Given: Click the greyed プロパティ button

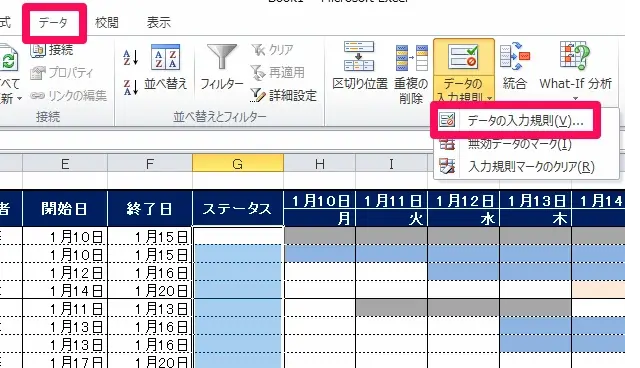Looking at the screenshot, I should click(61, 73).
